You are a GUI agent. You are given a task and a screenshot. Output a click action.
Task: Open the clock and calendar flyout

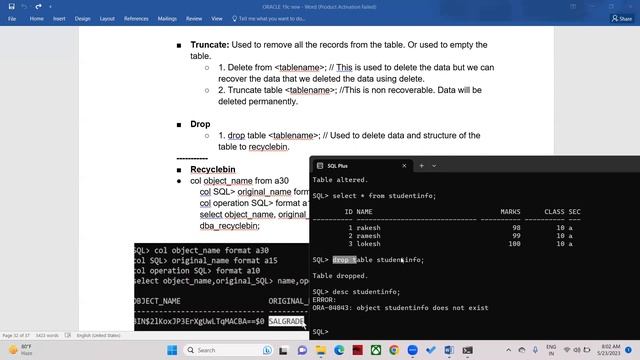click(x=608, y=350)
